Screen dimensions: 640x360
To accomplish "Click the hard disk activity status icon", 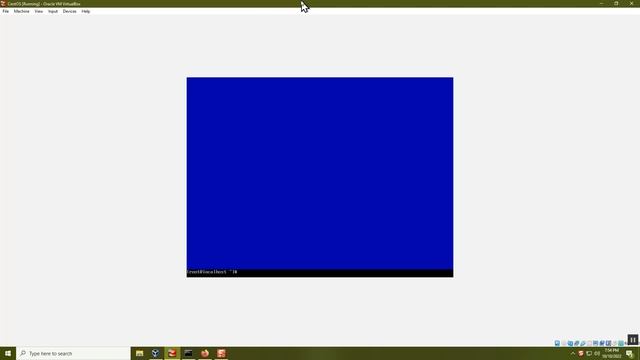I will [x=557, y=343].
